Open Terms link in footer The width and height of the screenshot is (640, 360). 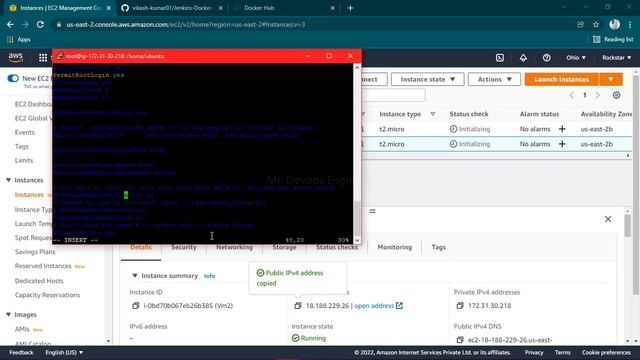[x=562, y=352]
